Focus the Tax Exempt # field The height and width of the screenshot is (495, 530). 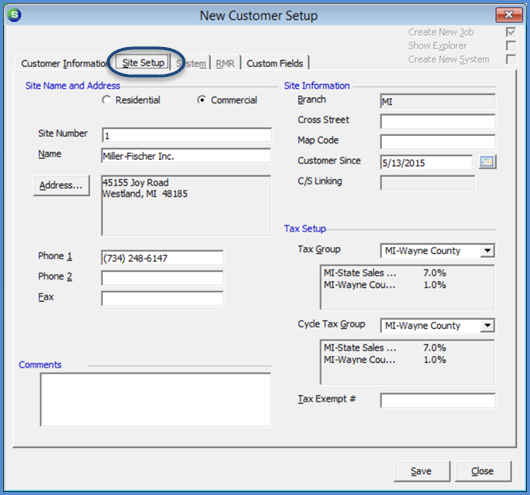pyautogui.click(x=438, y=400)
